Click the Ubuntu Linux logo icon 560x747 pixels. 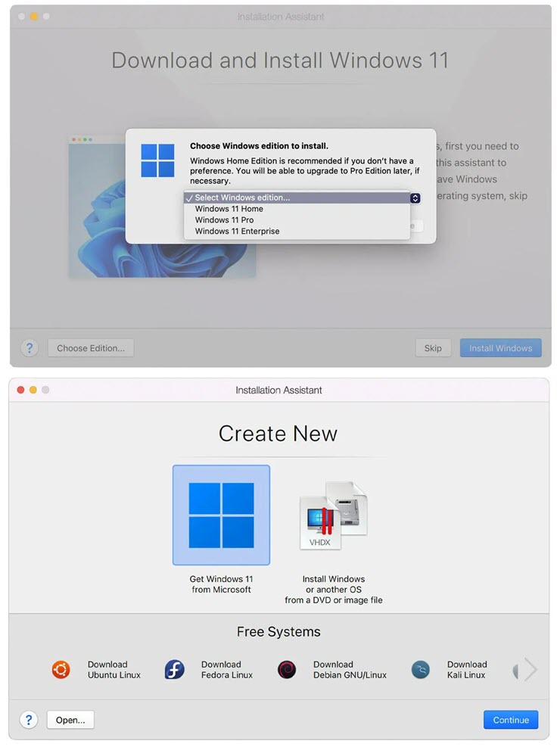pos(61,670)
